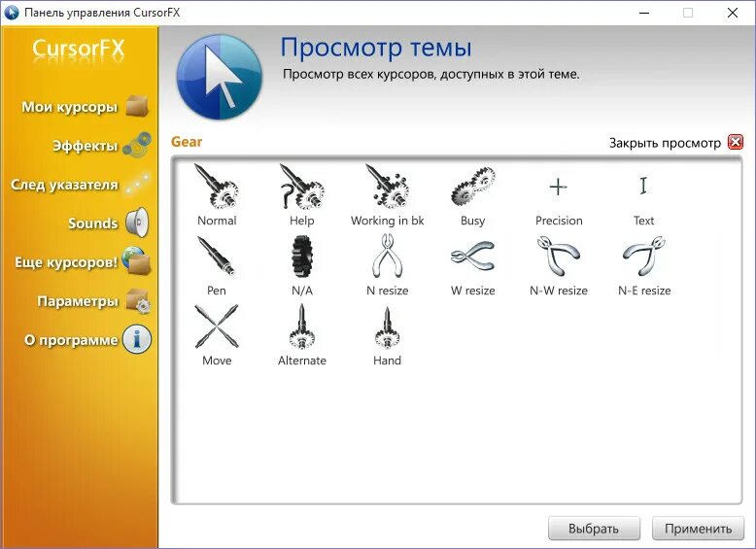Choose the N-W resize cursor
Viewport: 756px width, 549px height.
(559, 256)
